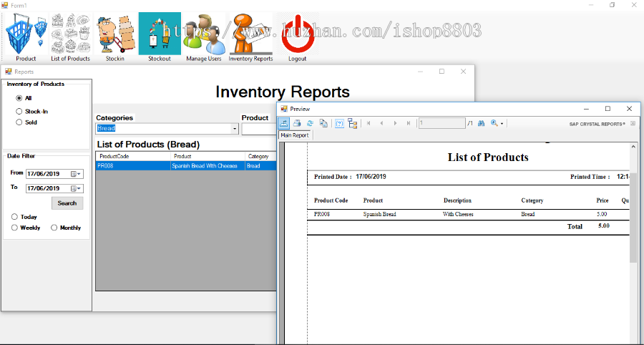Viewport: 644px width, 345px height.
Task: Maximize the Preview window
Action: [608, 109]
